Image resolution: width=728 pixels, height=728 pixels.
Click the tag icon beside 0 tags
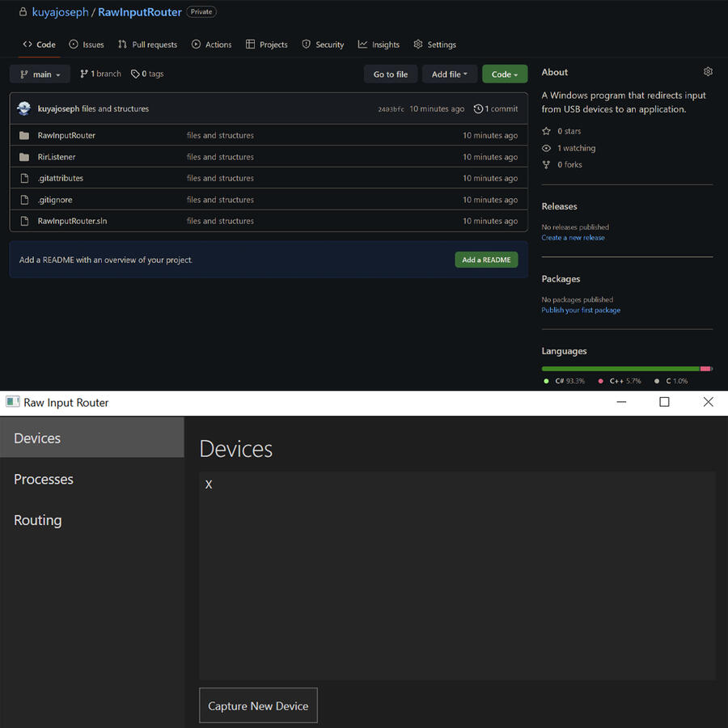(x=135, y=74)
